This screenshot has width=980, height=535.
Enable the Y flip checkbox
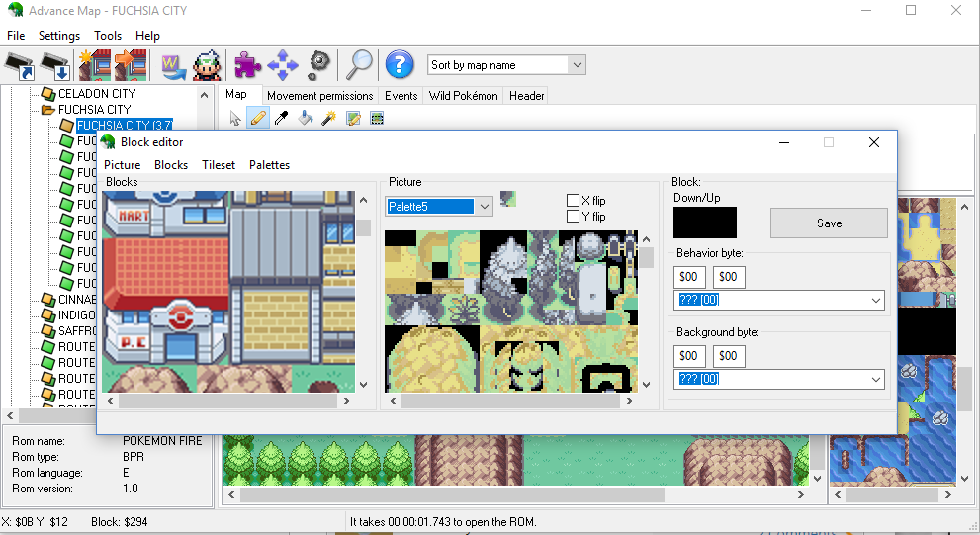click(x=573, y=217)
